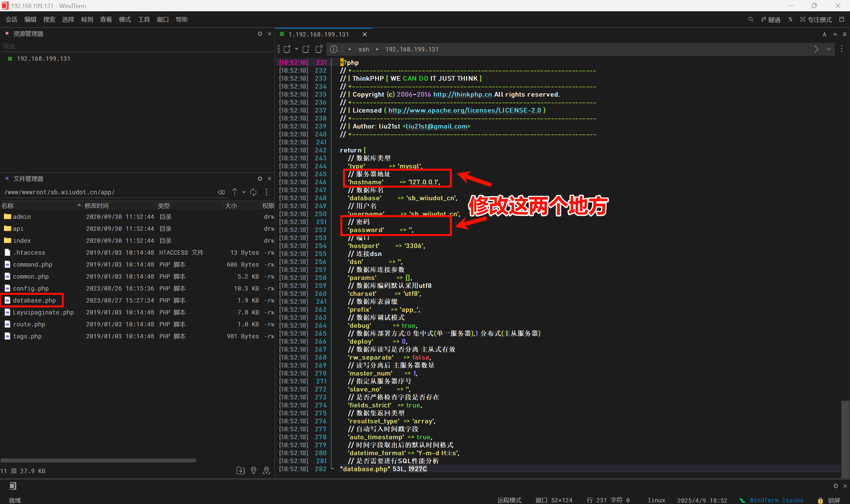This screenshot has height=504, width=850.
Task: Click the close session icon in toolbar
Action: pos(306,49)
